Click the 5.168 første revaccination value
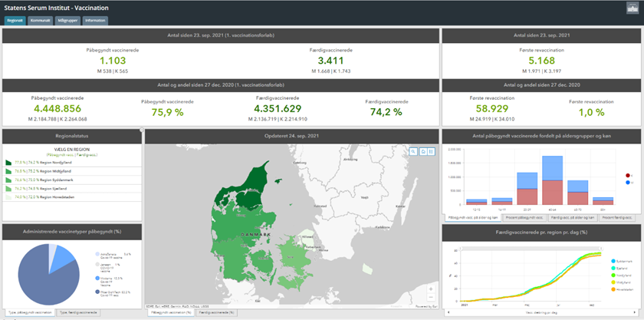 pos(541,61)
